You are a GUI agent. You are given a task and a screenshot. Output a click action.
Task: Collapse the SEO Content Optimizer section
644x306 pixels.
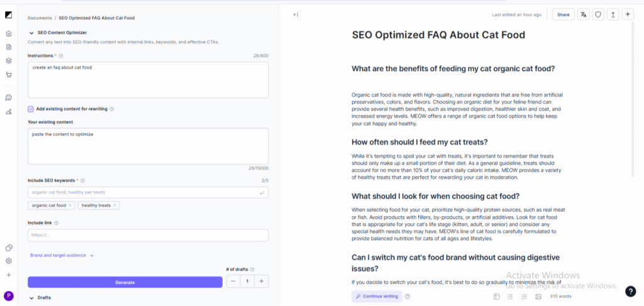pos(31,32)
